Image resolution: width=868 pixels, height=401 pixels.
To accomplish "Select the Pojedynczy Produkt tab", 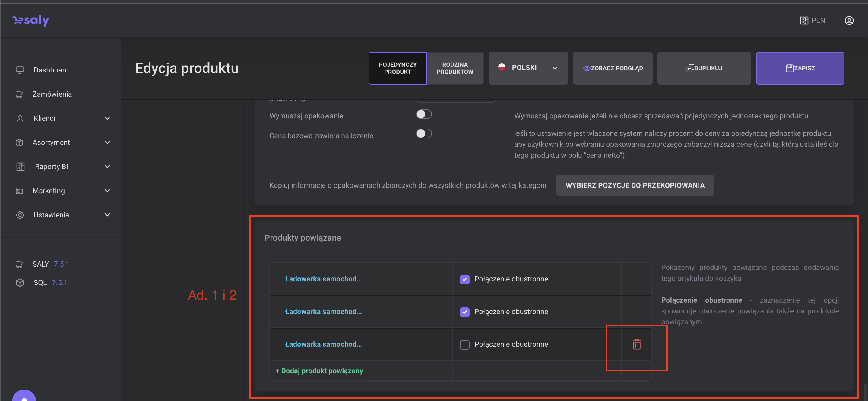I will 397,68.
